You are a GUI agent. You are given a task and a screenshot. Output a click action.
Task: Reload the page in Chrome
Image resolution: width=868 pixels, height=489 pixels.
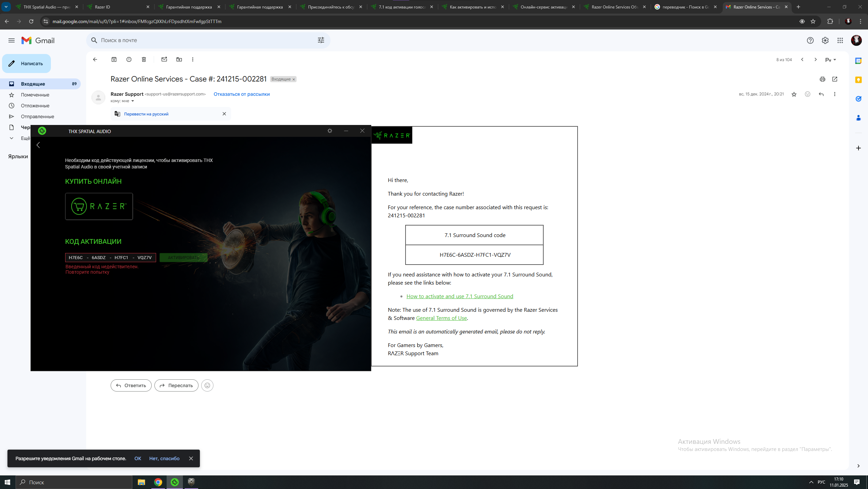coord(31,21)
